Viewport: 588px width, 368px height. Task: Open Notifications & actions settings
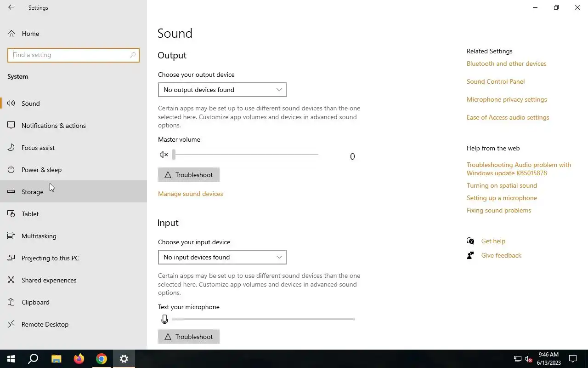tap(73, 126)
